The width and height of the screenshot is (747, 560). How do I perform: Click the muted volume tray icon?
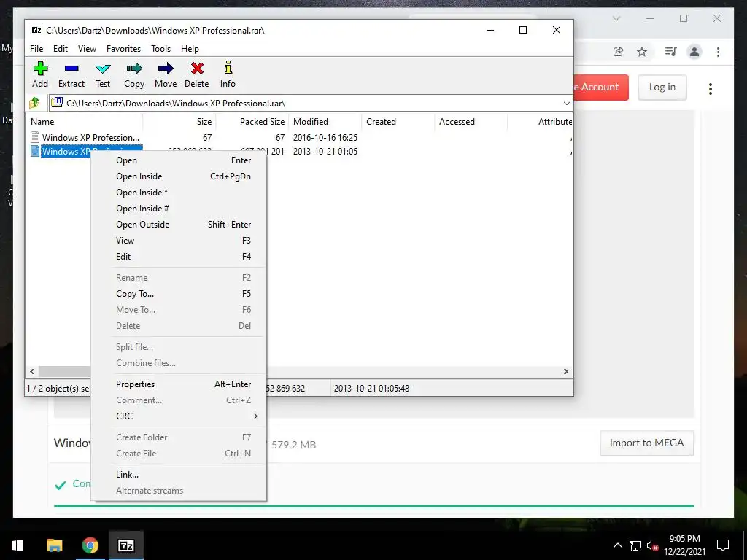tap(653, 545)
